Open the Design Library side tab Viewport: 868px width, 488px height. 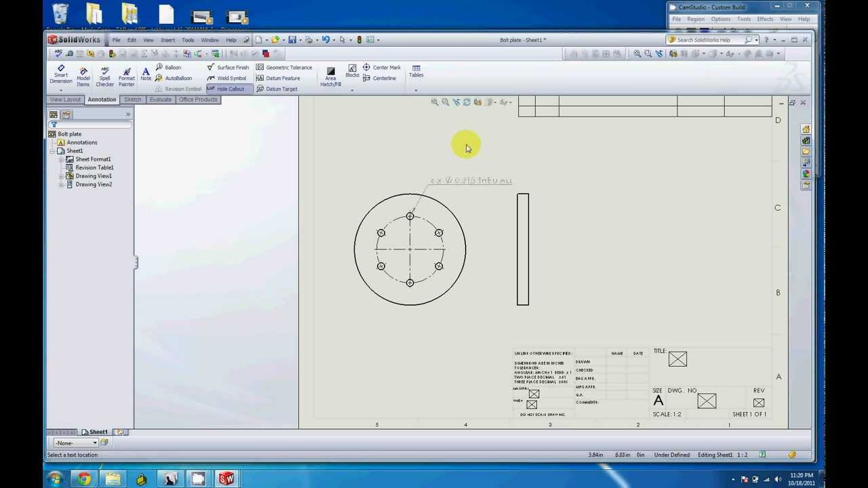(806, 140)
